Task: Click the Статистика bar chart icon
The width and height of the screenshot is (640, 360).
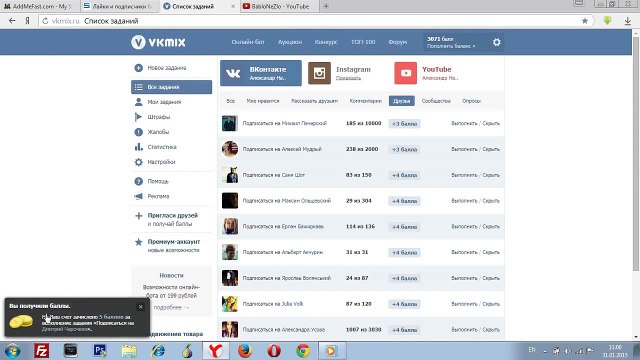Action: tap(138, 147)
